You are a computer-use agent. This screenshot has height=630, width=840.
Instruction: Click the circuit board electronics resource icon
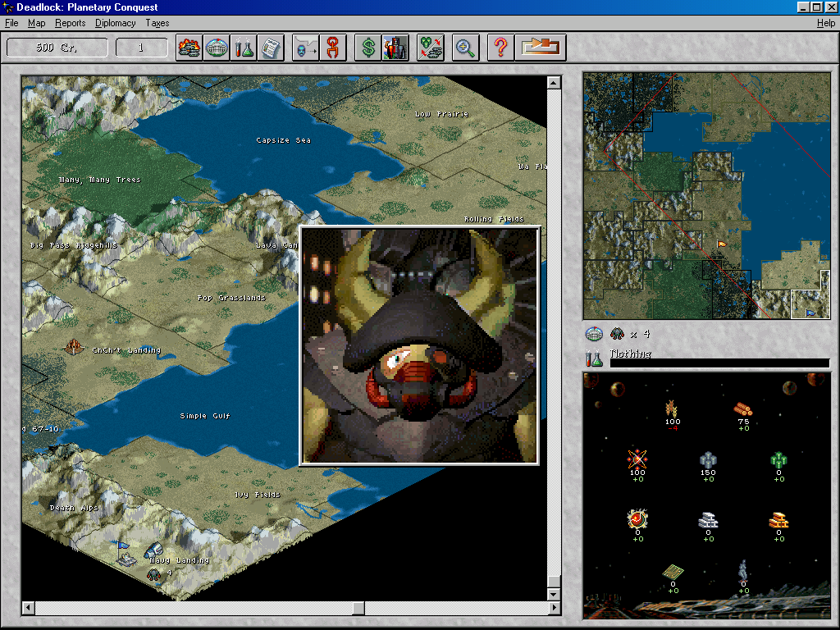[673, 572]
